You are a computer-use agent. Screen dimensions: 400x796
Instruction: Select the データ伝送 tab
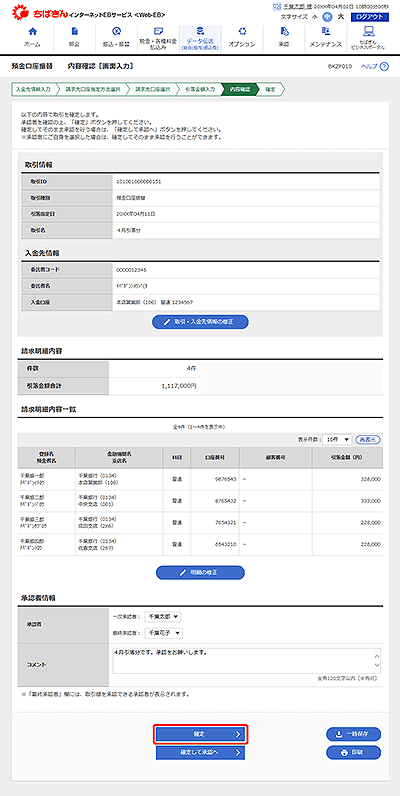200,39
